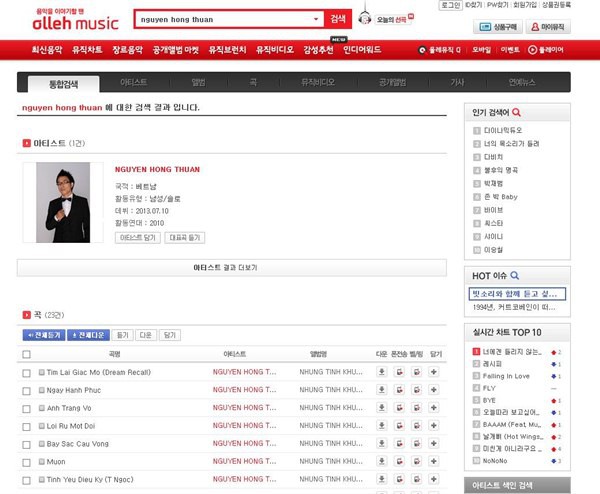Click popular search term 다이나믹듀오
Viewport: 600px width, 494px height.
503,130
